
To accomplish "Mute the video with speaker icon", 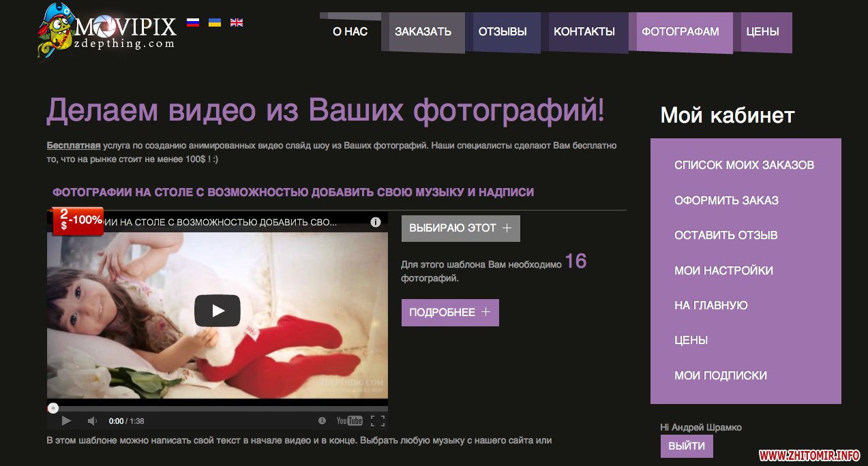I will pyautogui.click(x=92, y=421).
